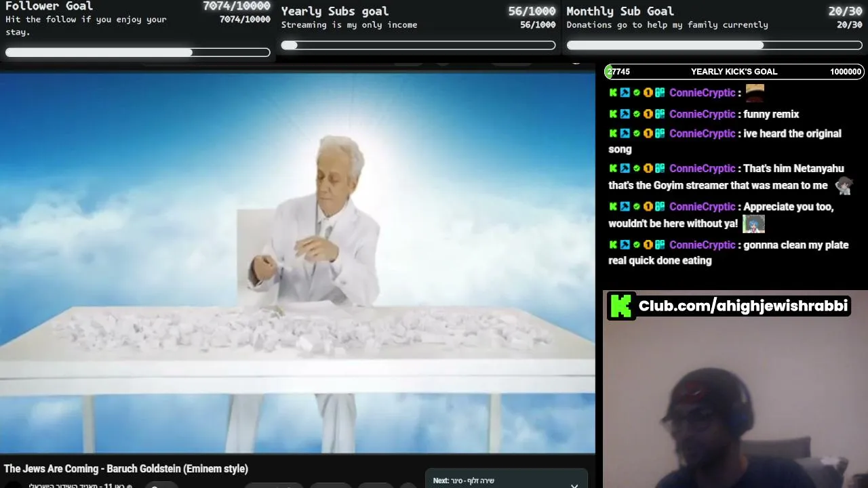The height and width of the screenshot is (488, 868).
Task: Click the "27745" value on the Kick goal bar
Action: (x=618, y=72)
